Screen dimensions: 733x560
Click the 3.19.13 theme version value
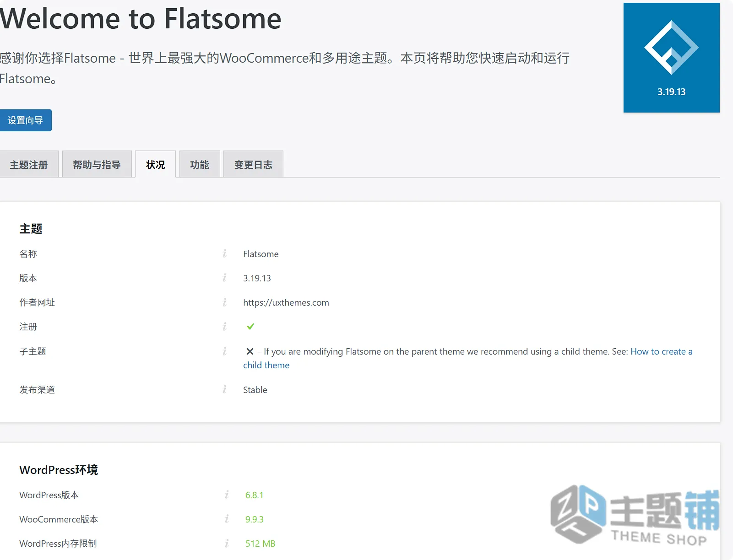(257, 278)
